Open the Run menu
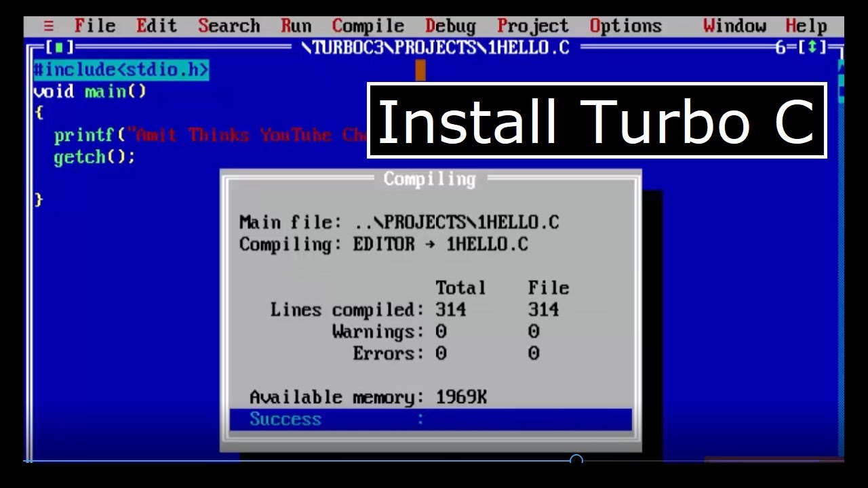The width and height of the screenshot is (868, 488). coord(296,26)
